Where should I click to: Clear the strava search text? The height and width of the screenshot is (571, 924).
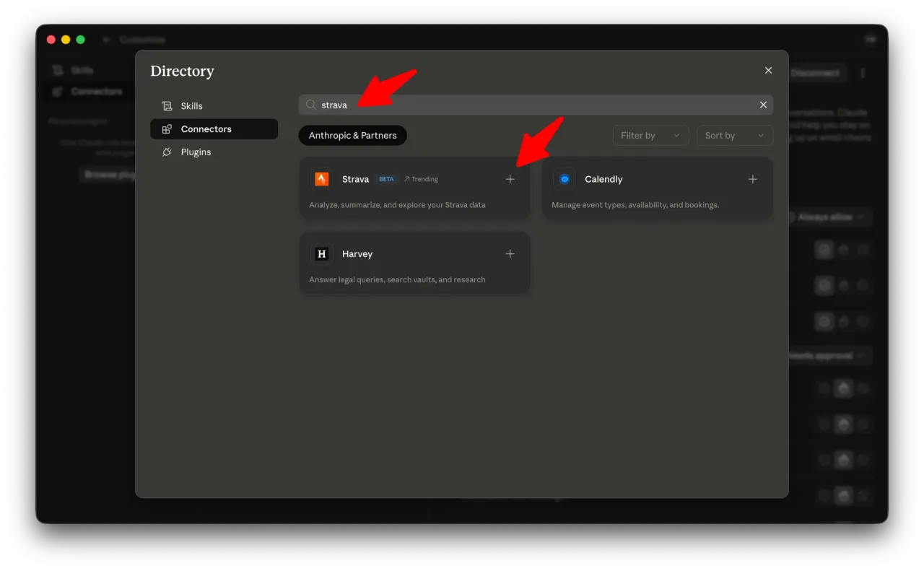[x=763, y=105]
